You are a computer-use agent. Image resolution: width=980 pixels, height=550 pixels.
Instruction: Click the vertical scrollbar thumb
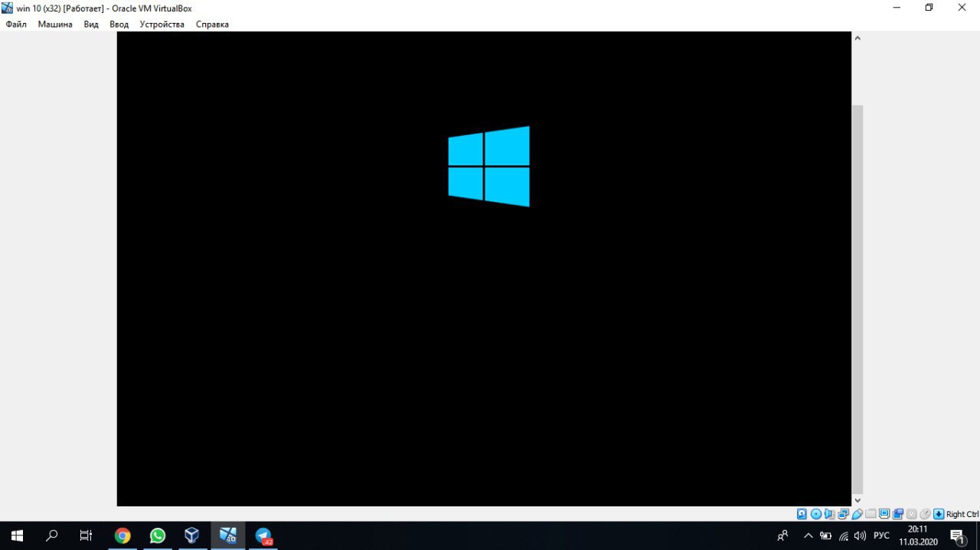pos(857,299)
